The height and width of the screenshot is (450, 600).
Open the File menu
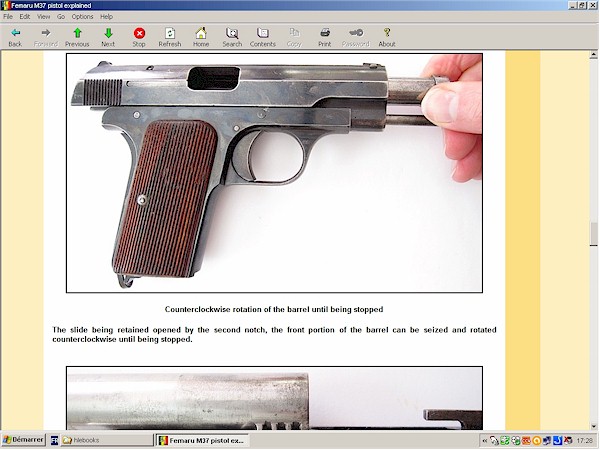coord(8,17)
